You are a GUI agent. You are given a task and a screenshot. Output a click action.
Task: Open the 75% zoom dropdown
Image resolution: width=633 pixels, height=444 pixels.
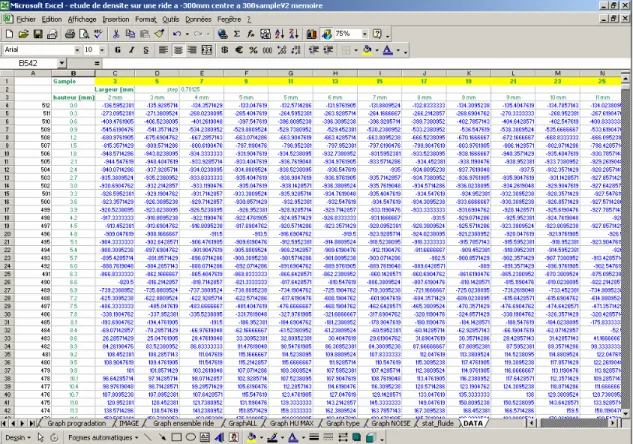pos(365,34)
